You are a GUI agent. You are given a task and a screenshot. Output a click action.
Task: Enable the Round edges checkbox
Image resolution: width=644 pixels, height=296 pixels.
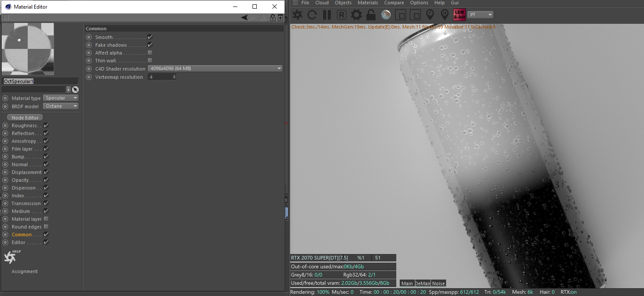click(46, 227)
